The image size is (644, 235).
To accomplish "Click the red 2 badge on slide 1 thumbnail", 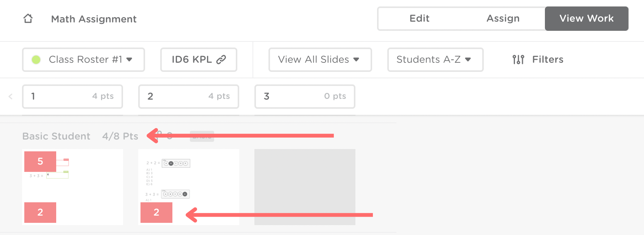I will tap(40, 212).
